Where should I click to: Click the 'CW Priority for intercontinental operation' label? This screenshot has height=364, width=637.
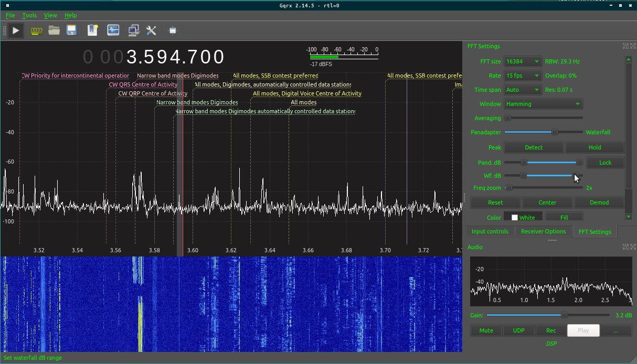pos(75,76)
